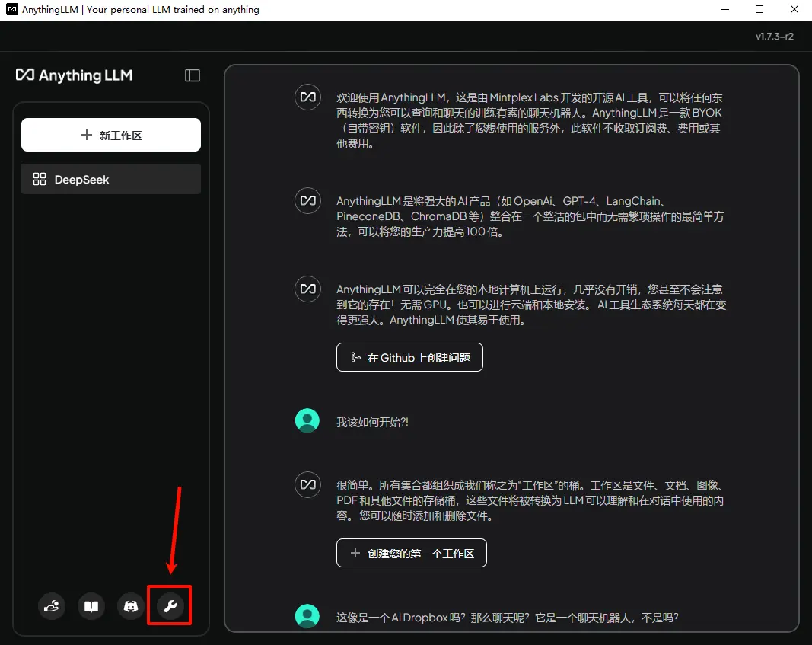
Task: Click the AnythingLLM app icon in title bar
Action: point(11,9)
